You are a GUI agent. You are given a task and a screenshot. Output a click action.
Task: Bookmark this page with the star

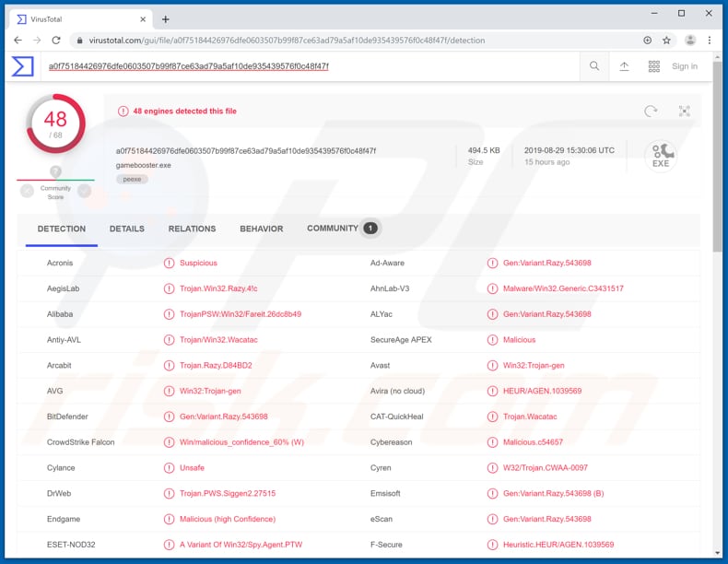click(666, 41)
